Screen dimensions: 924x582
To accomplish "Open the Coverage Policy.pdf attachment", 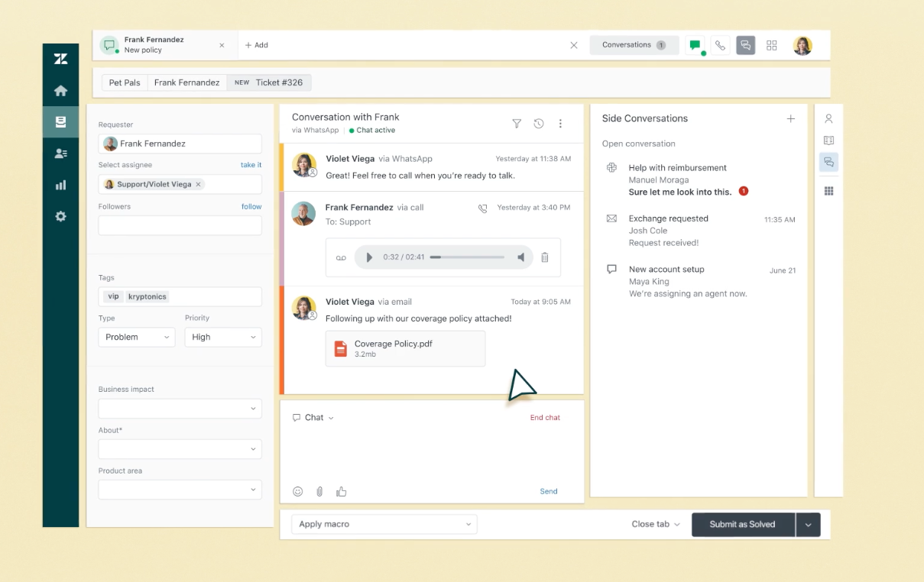I will pos(405,349).
